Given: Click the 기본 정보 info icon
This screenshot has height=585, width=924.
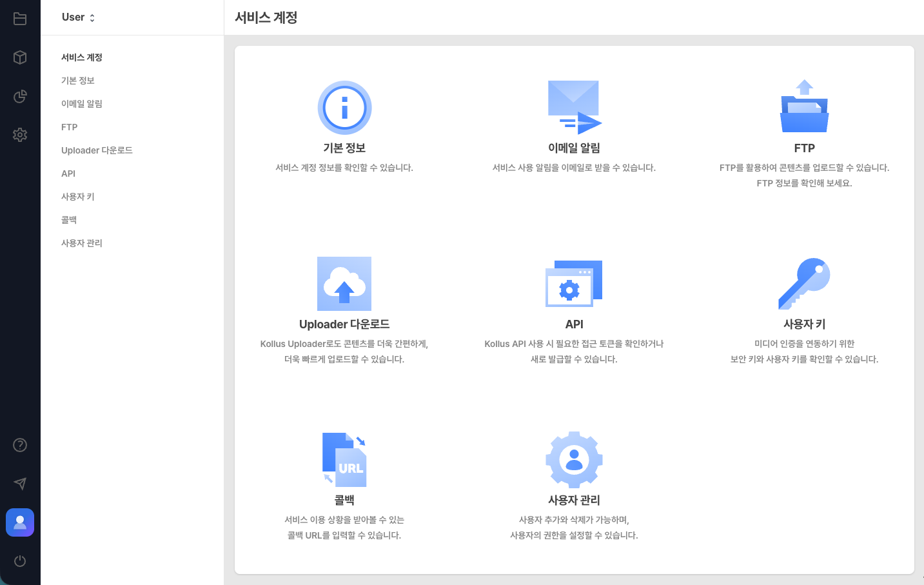Looking at the screenshot, I should pos(344,108).
